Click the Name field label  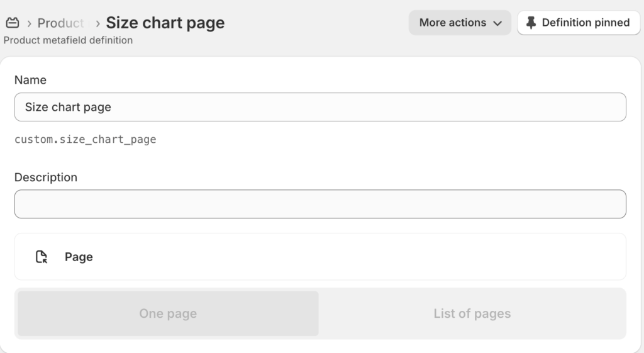coord(30,80)
